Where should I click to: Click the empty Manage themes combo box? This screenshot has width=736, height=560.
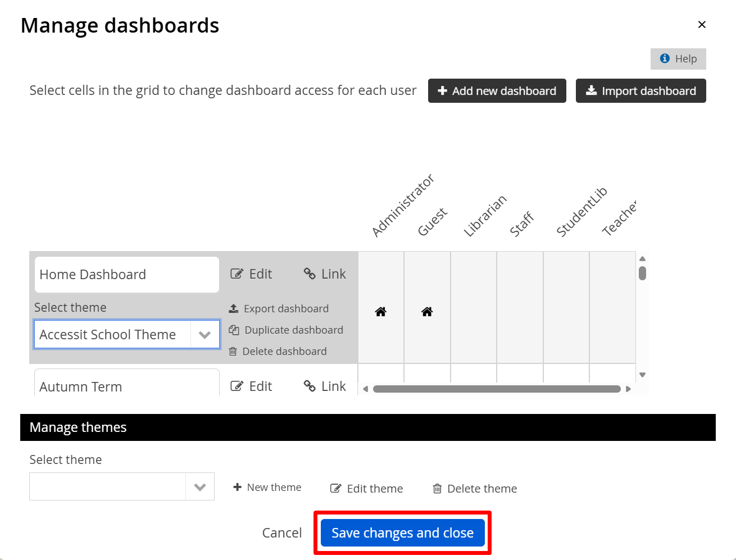[108, 487]
